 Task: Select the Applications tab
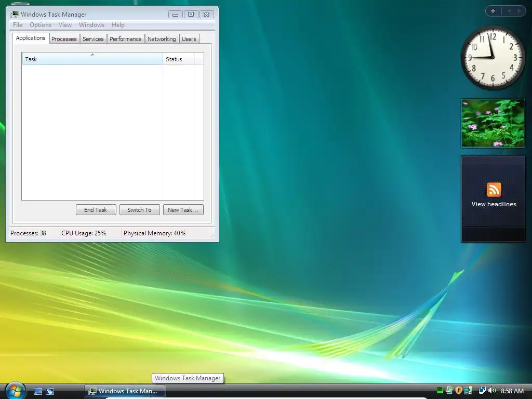click(31, 38)
